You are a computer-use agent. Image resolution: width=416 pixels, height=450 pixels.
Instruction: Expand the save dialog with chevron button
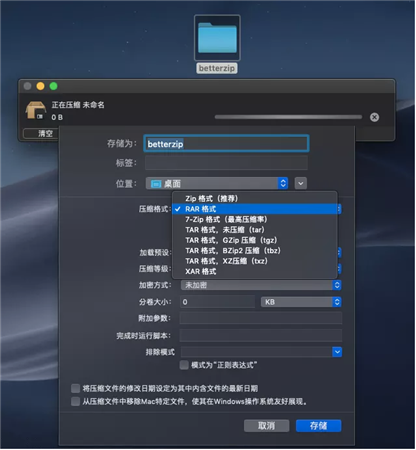click(x=301, y=183)
